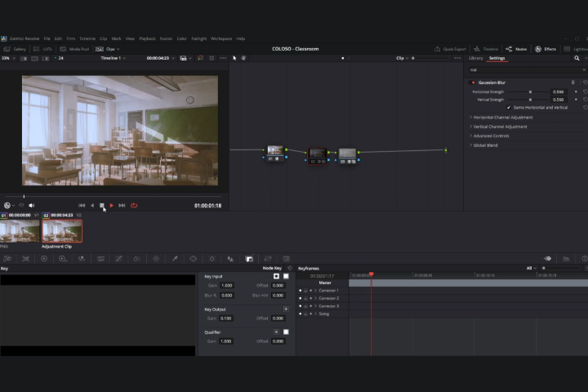Image resolution: width=588 pixels, height=392 pixels.
Task: Expand Advanced Controls section
Action: tap(489, 136)
